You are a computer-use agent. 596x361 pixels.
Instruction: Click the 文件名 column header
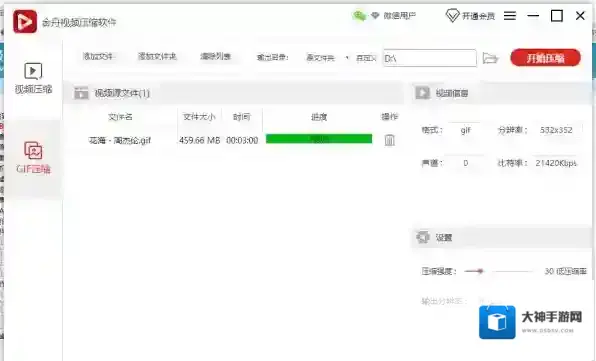coord(120,117)
